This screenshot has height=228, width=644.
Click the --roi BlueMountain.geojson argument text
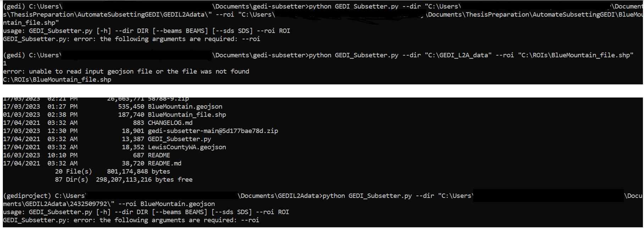click(167, 204)
